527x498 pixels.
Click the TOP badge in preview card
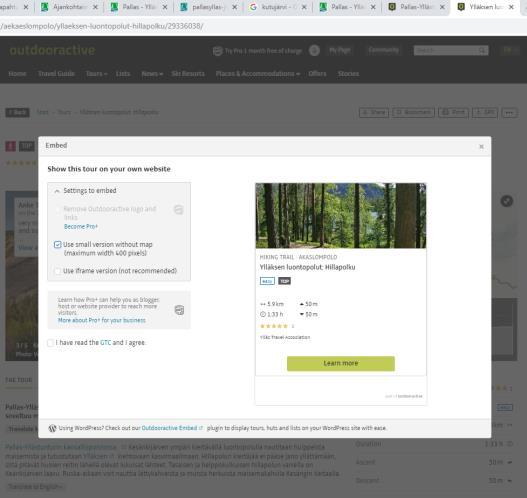click(284, 281)
